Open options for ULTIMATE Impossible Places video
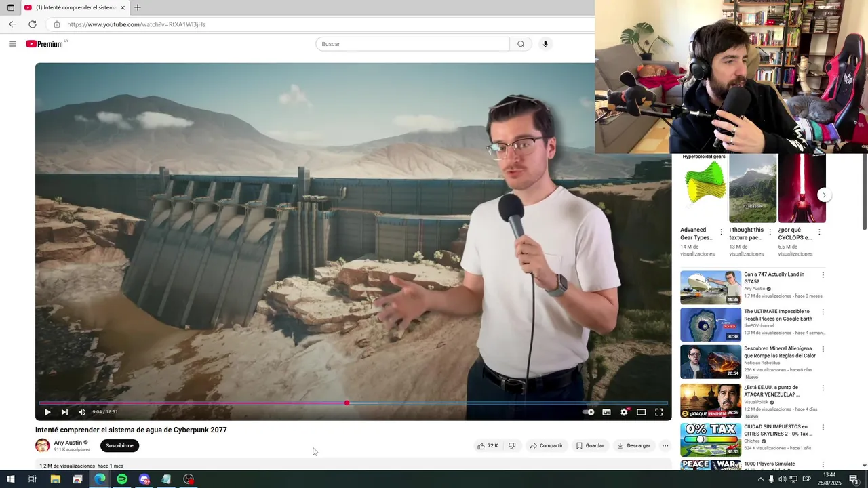Screen dimensions: 868x488 pyautogui.click(x=823, y=312)
